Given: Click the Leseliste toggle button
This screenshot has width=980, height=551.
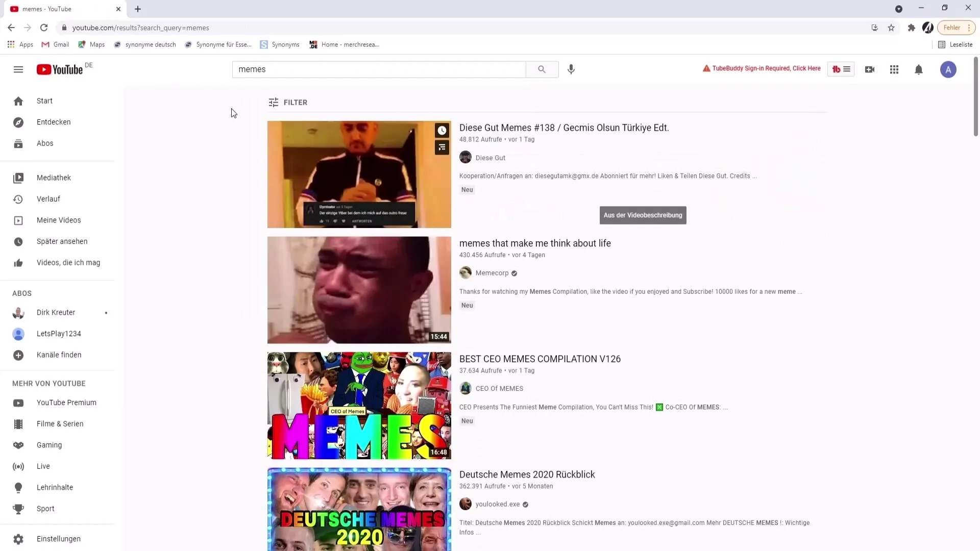Looking at the screenshot, I should pos(956,44).
